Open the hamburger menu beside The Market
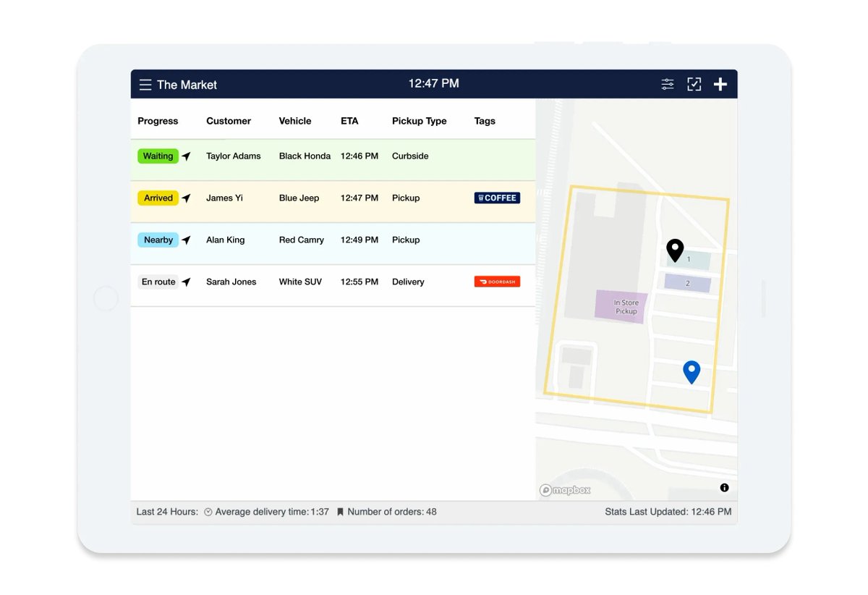 (145, 85)
